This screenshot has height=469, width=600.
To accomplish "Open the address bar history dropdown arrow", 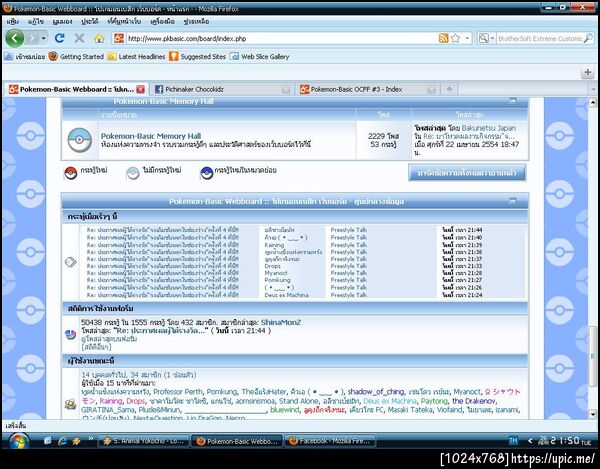I will click(467, 38).
